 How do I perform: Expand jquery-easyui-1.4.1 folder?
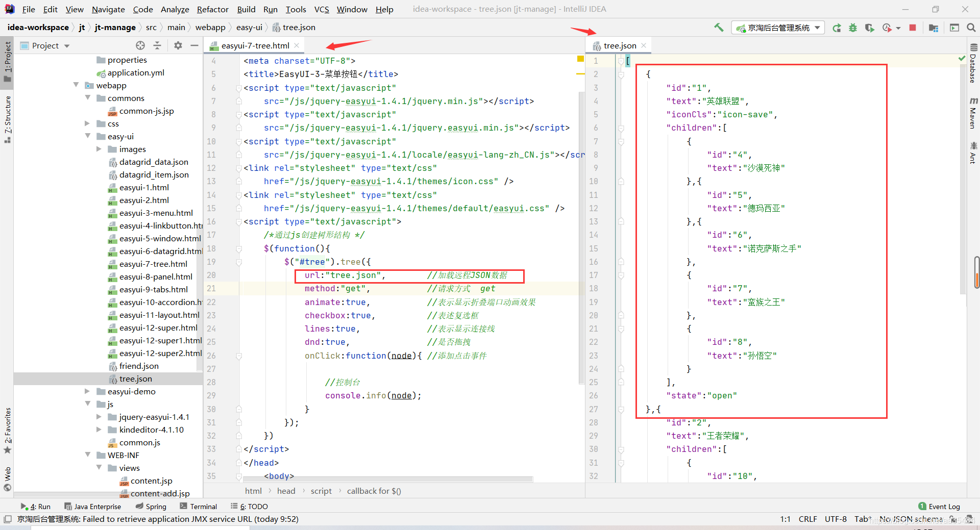(x=99, y=417)
